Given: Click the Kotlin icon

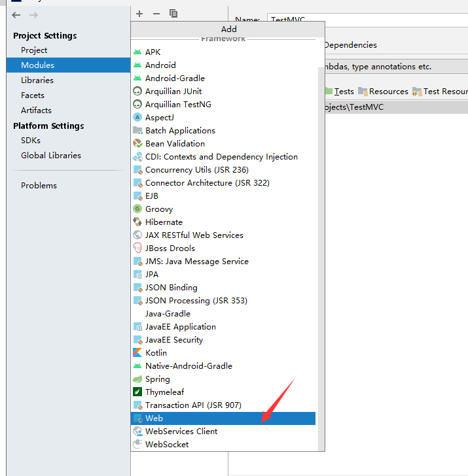Looking at the screenshot, I should click(137, 353).
